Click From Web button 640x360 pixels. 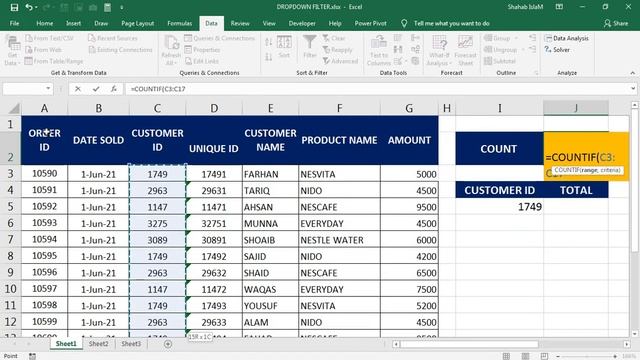pos(43,49)
